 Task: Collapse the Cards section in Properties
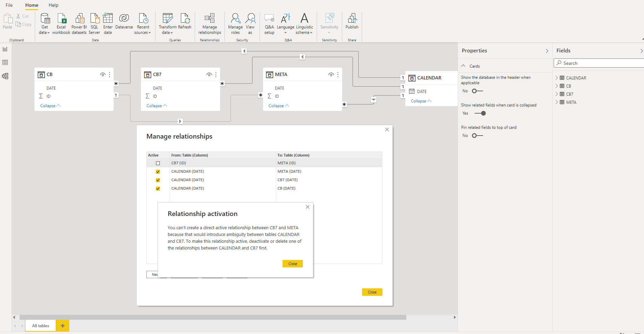(x=463, y=66)
